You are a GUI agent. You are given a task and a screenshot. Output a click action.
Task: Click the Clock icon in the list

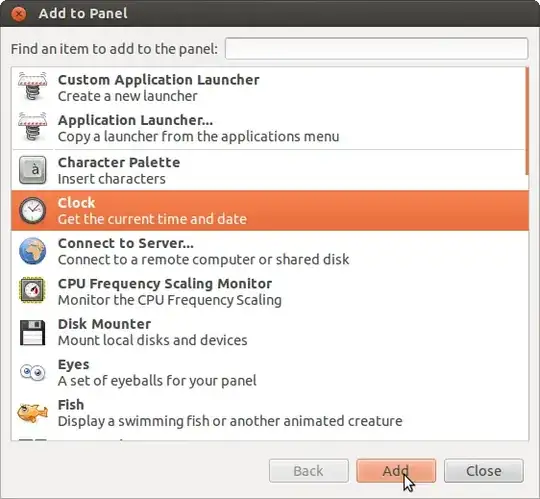[x=32, y=210]
